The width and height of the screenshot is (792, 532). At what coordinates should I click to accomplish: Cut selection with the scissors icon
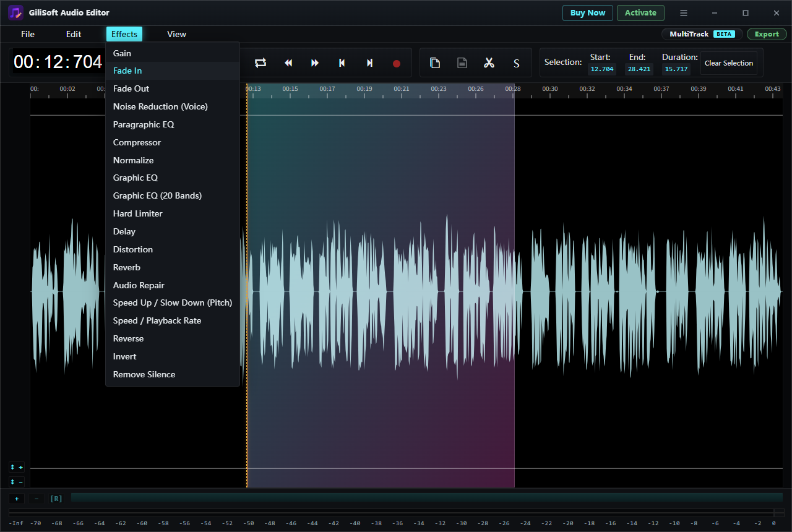[x=489, y=63]
